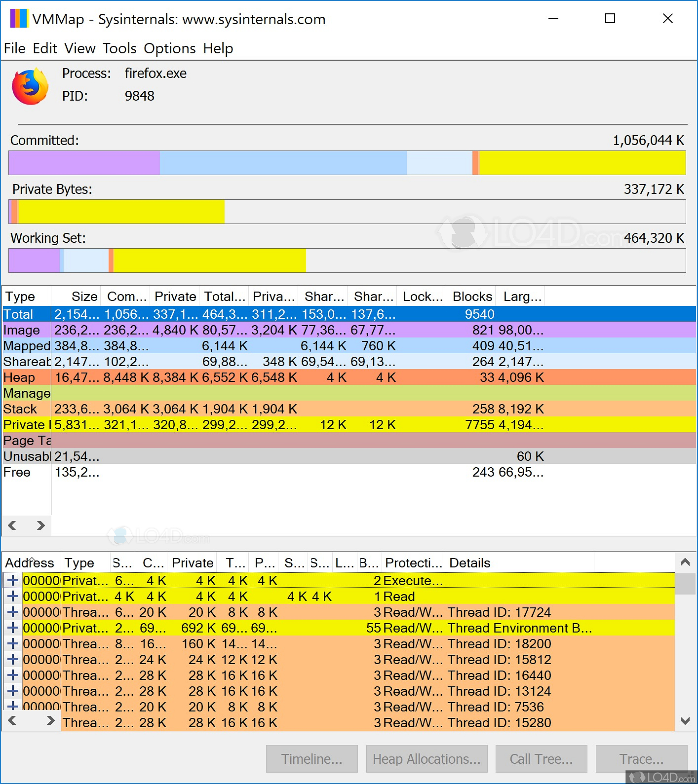The width and height of the screenshot is (698, 784).
Task: Click scroll-up arrow of detail list
Action: (685, 562)
